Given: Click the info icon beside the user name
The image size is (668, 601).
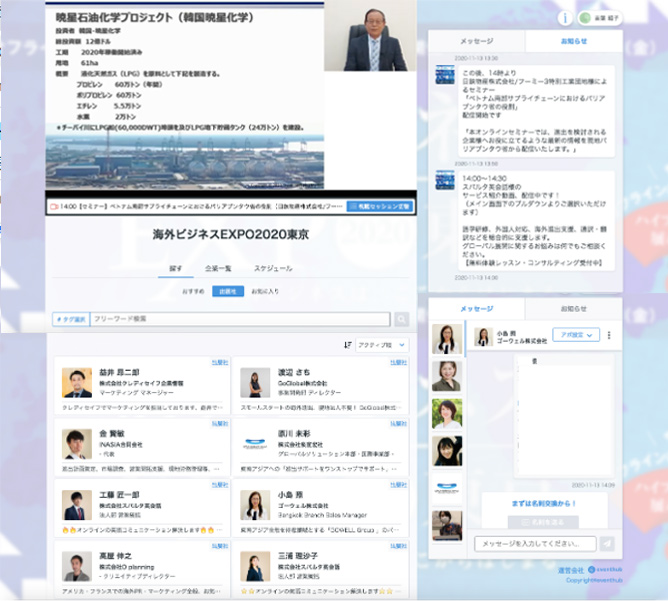Looking at the screenshot, I should point(565,18).
